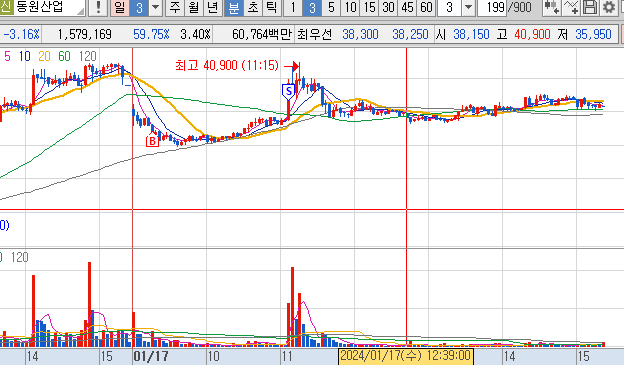Open stock name 동원산업 selector
Screen dimensions: 624x365
[50, 7]
